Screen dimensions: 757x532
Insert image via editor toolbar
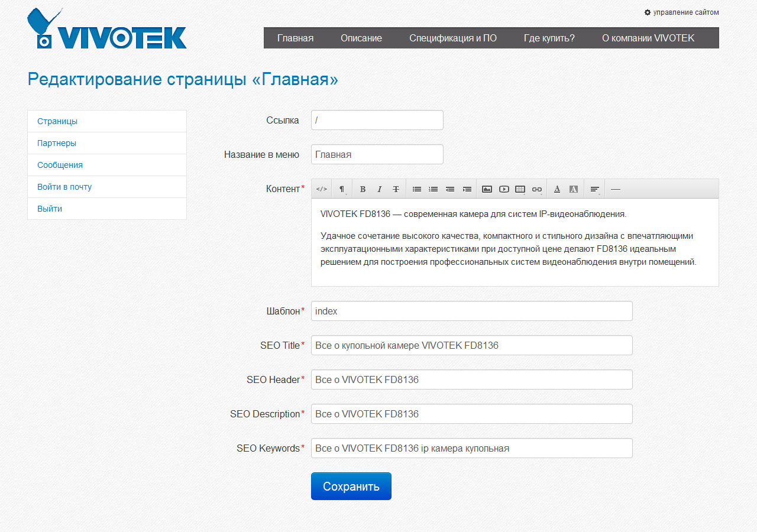pyautogui.click(x=487, y=189)
